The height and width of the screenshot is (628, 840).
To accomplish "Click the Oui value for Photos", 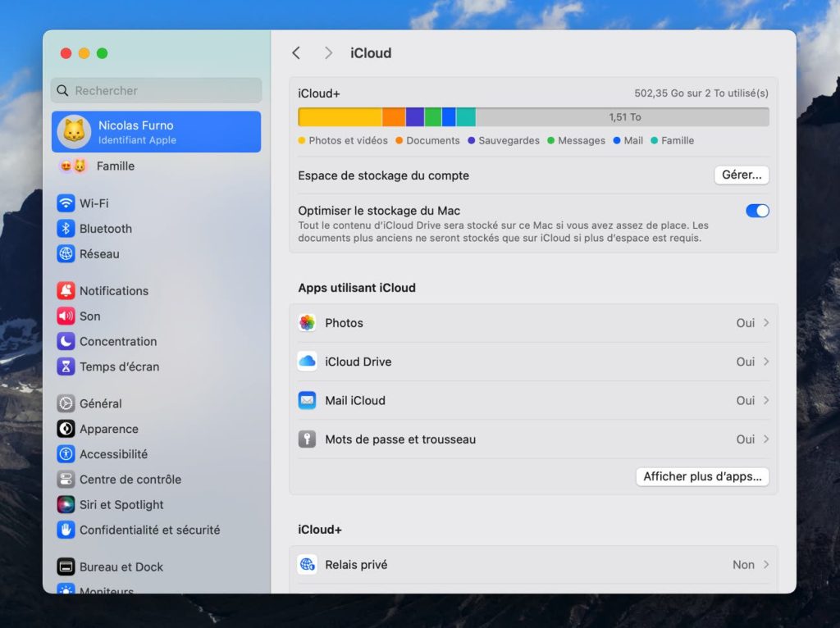I will [x=745, y=323].
